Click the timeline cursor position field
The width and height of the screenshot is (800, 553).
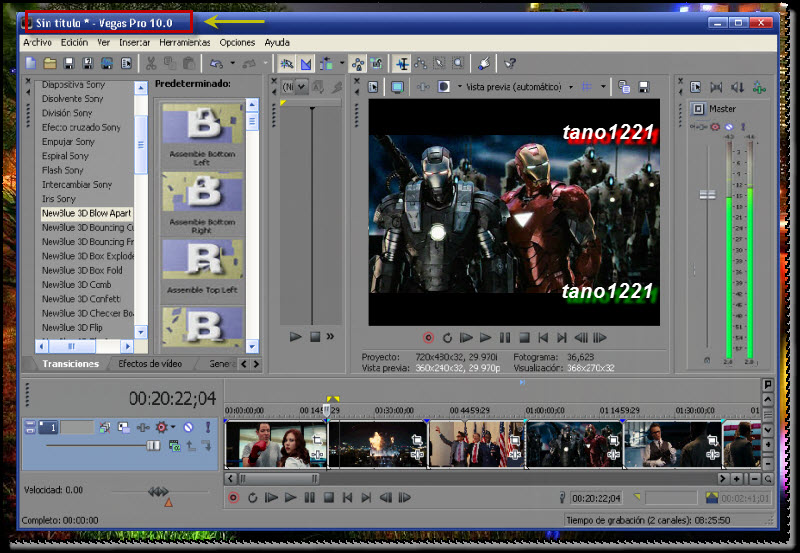596,498
